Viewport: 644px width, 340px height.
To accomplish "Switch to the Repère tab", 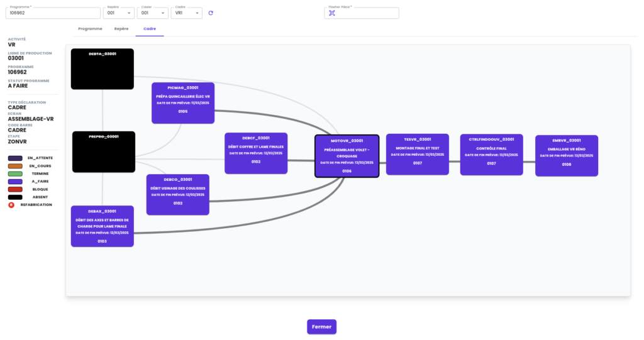I will click(x=121, y=29).
